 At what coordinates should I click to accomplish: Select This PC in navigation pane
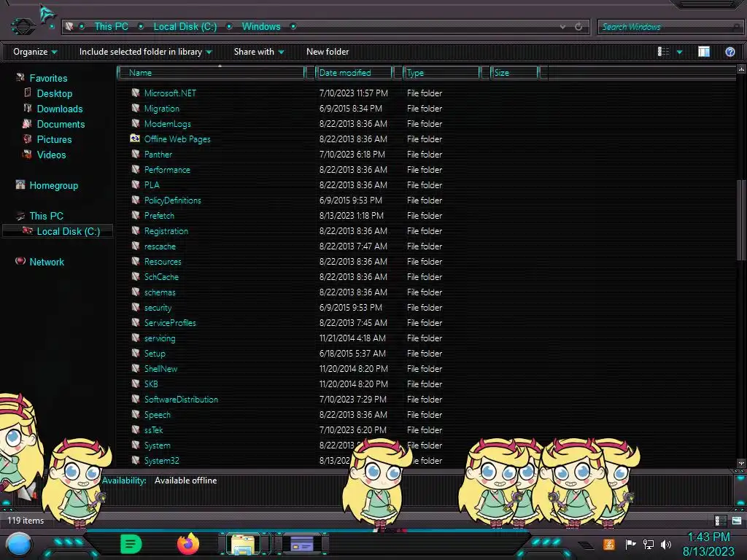(46, 216)
